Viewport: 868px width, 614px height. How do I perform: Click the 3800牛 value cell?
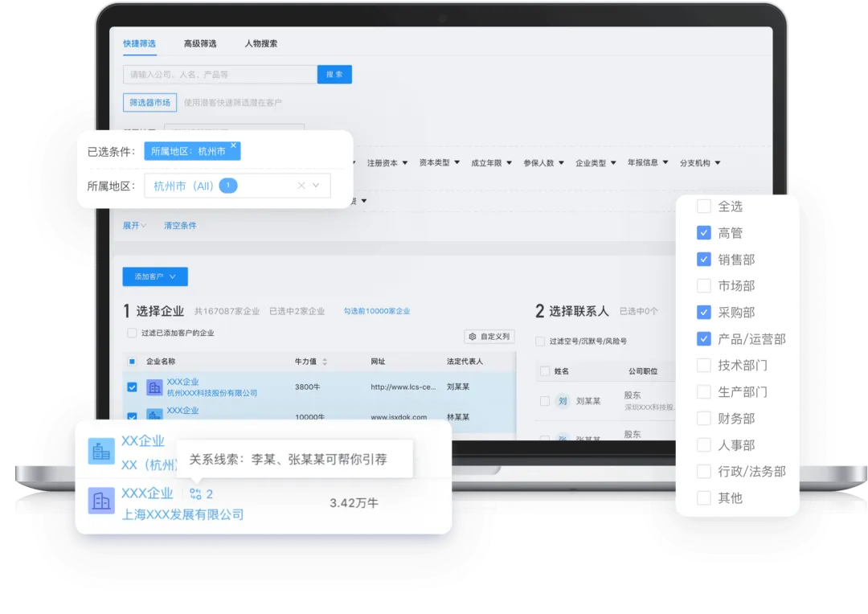click(308, 387)
